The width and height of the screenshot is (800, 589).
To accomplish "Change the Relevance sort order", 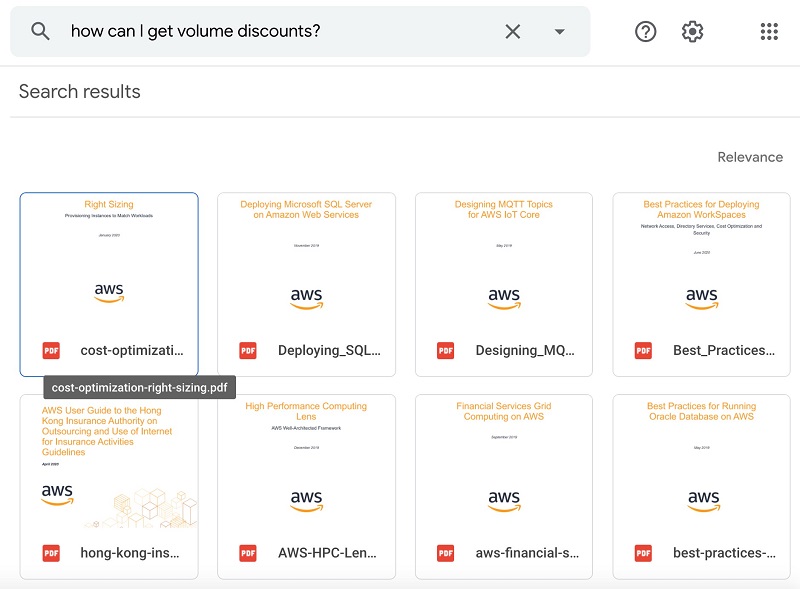I will [x=750, y=157].
